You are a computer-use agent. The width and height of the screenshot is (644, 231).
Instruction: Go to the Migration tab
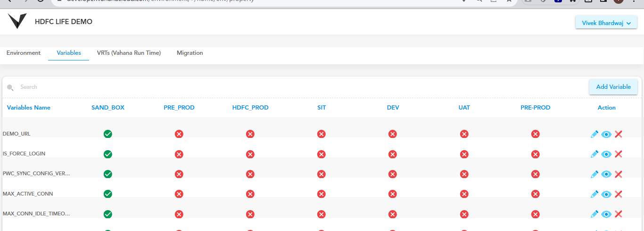pyautogui.click(x=190, y=53)
